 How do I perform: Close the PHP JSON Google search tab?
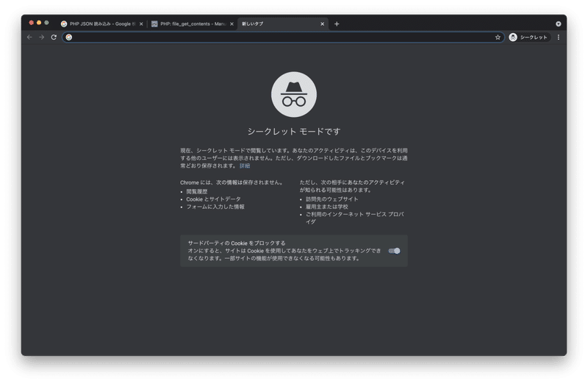(141, 24)
